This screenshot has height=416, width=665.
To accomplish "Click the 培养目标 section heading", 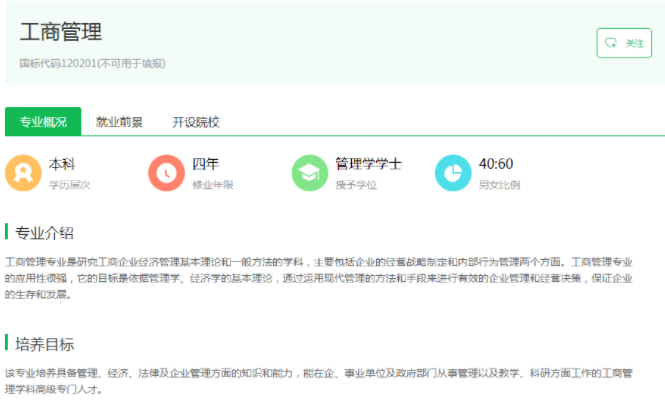I will (45, 344).
